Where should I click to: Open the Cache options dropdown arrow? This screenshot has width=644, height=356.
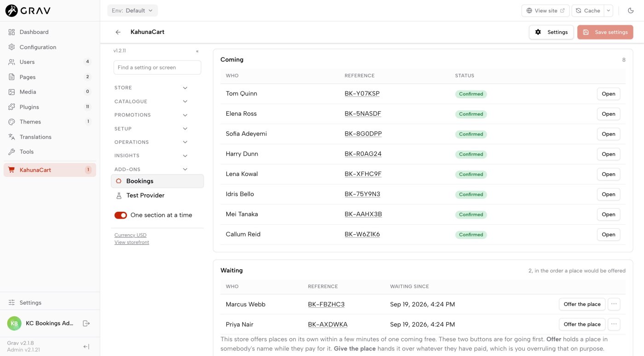608,11
